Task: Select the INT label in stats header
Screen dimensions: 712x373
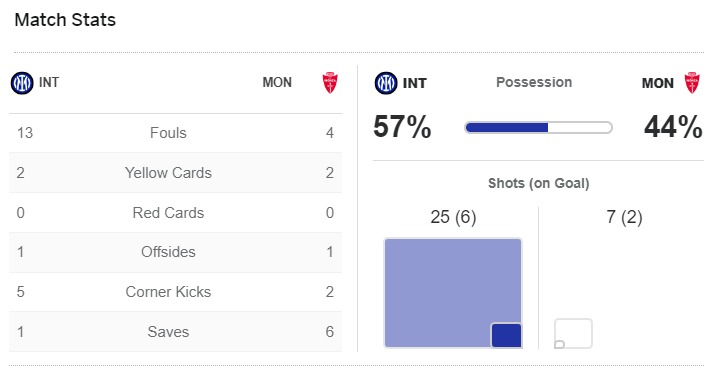Action: (x=49, y=82)
